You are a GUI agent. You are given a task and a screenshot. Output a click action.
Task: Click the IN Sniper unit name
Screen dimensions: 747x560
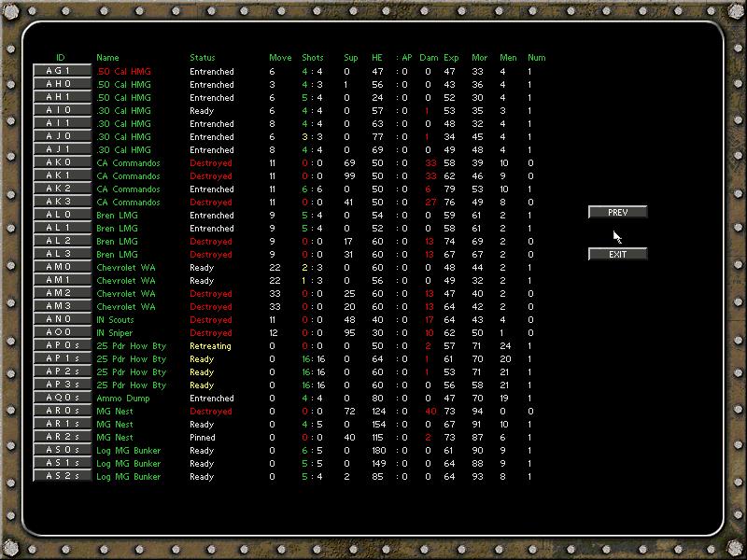[114, 333]
